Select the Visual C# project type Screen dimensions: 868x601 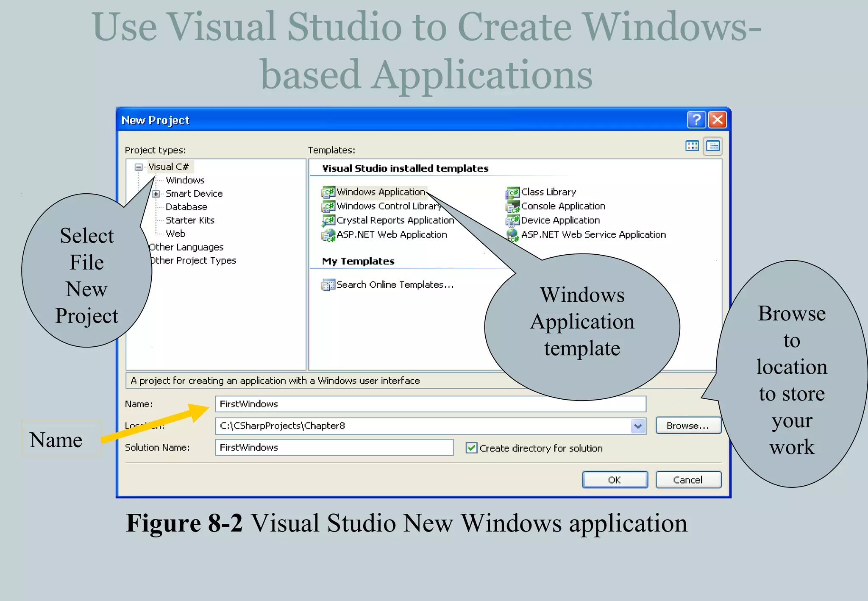tap(168, 167)
